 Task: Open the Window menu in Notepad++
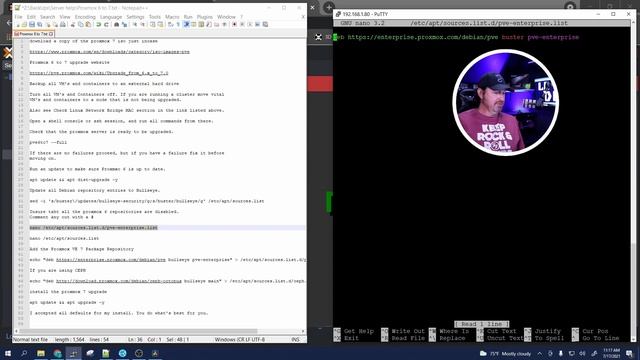(226, 17)
